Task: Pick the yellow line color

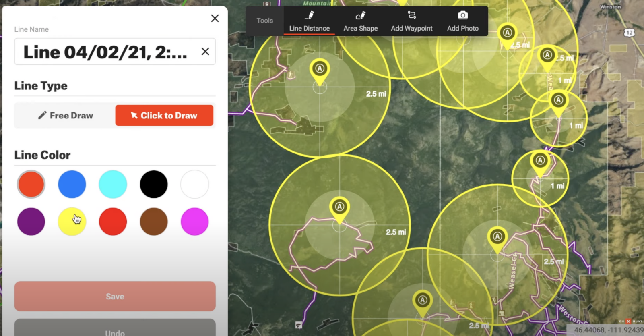Action: pyautogui.click(x=72, y=222)
